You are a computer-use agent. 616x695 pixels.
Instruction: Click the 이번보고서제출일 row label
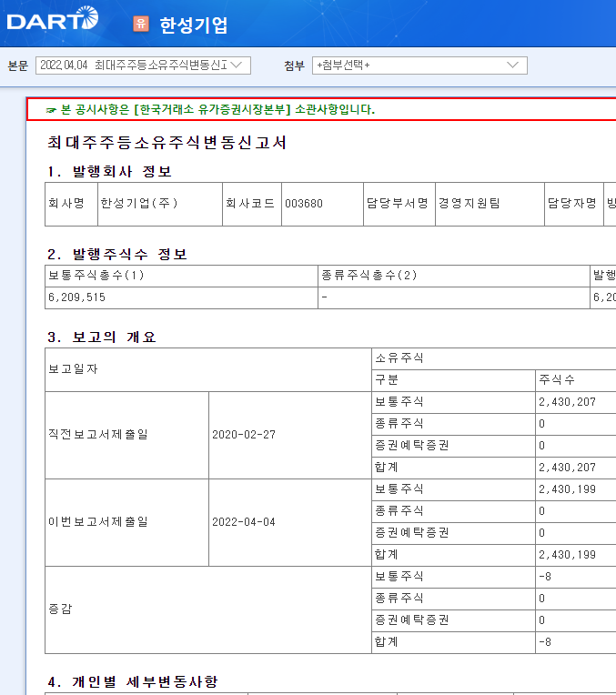click(126, 522)
